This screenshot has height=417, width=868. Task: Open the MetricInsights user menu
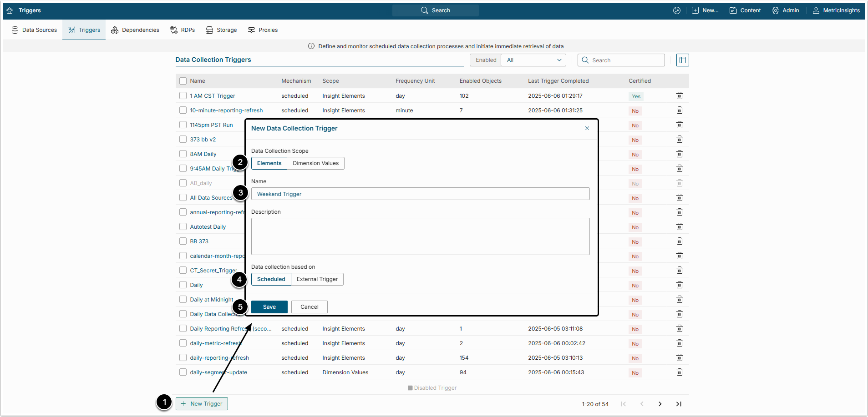(x=836, y=10)
